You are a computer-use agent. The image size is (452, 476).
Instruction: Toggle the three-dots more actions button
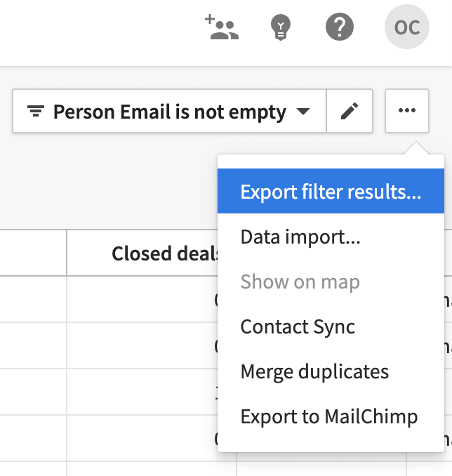point(407,111)
